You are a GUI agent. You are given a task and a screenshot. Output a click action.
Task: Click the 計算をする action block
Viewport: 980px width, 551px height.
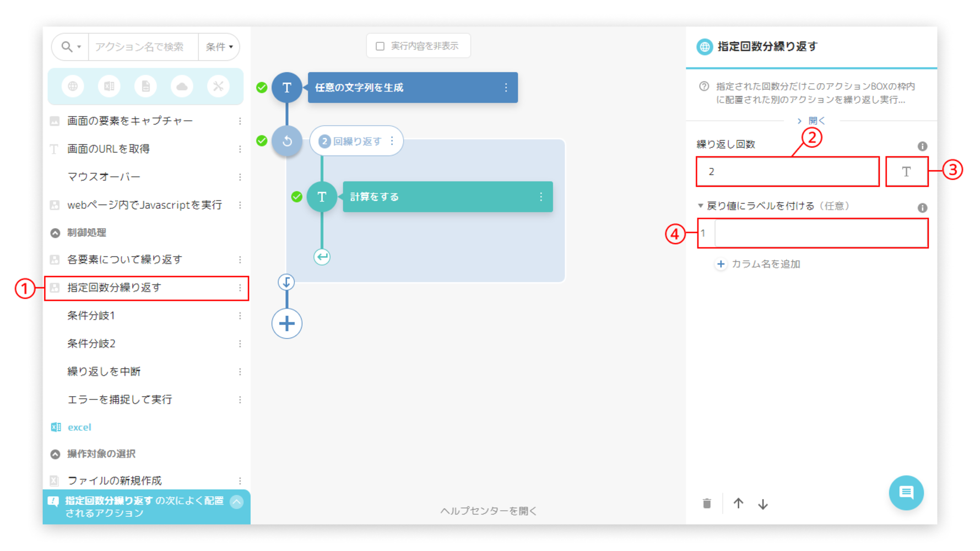(x=447, y=197)
